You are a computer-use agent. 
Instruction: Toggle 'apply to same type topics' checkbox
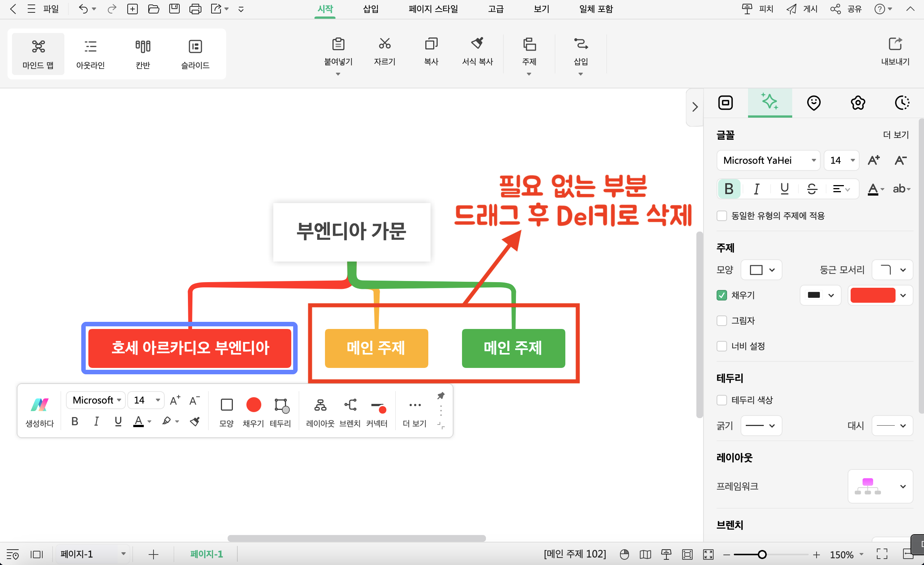coord(721,216)
